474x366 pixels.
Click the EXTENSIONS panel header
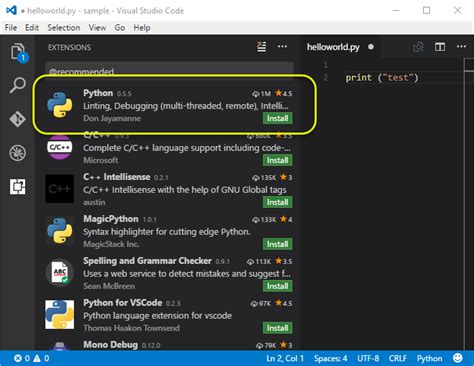[69, 47]
